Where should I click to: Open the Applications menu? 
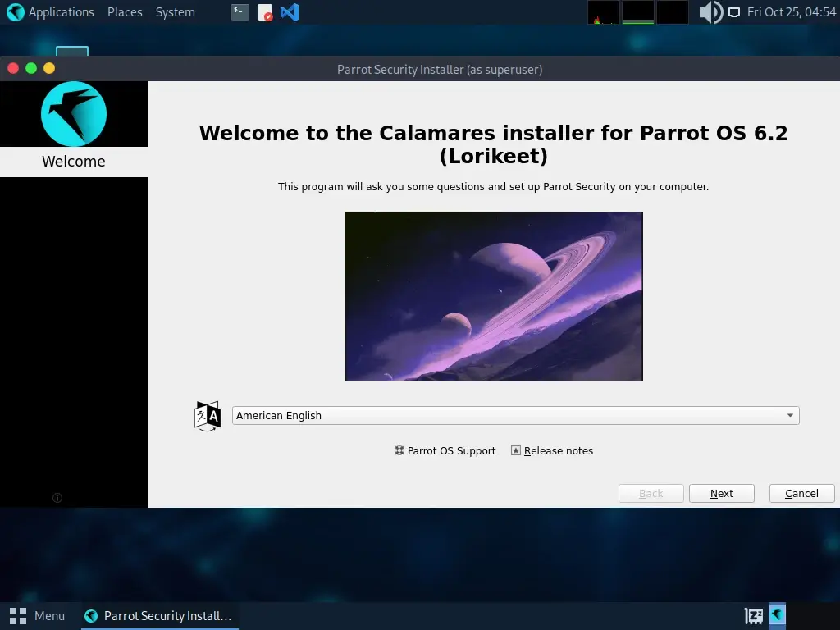click(x=59, y=11)
